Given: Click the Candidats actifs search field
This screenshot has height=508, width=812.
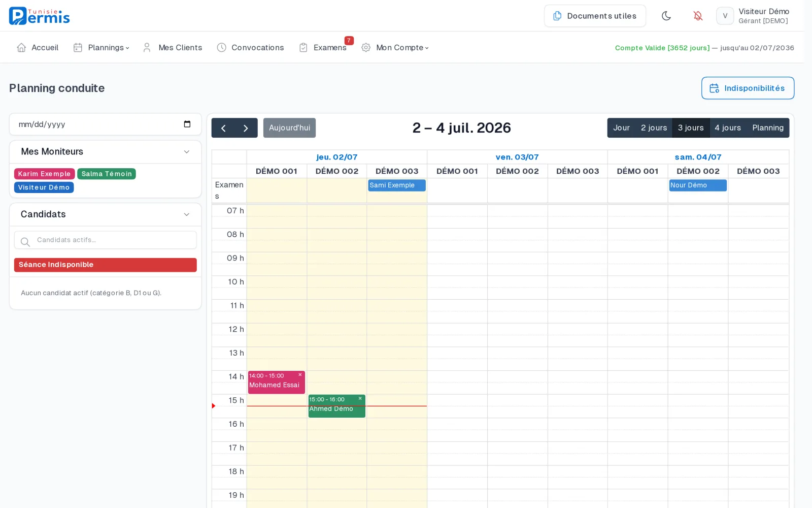Looking at the screenshot, I should pyautogui.click(x=105, y=240).
